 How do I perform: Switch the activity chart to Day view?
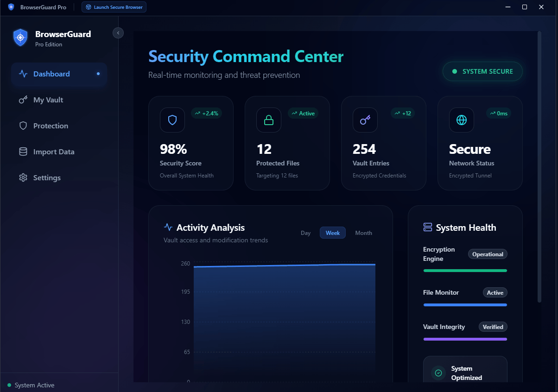[x=305, y=233]
